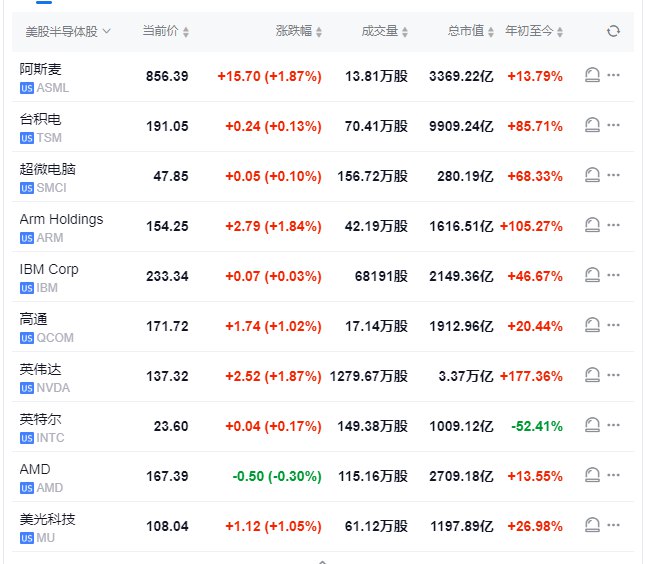The width and height of the screenshot is (646, 564).
Task: Set a price alert for TSM
Action: tap(592, 125)
